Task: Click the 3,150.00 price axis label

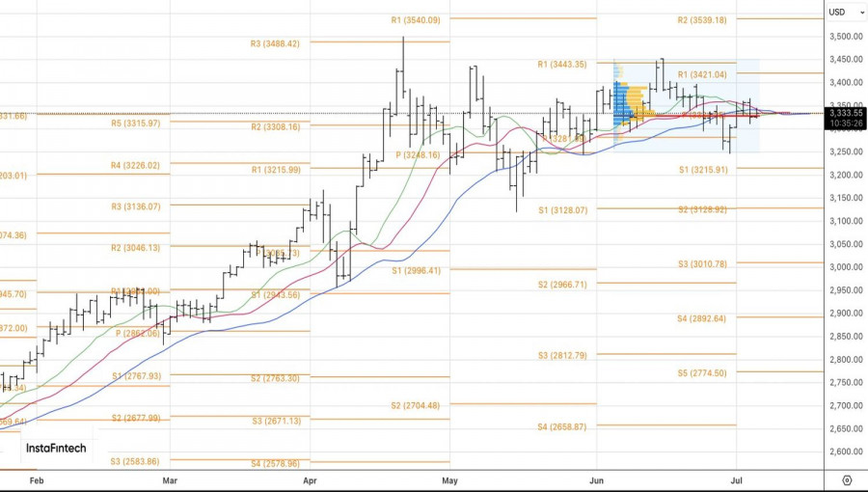Action: [x=846, y=198]
